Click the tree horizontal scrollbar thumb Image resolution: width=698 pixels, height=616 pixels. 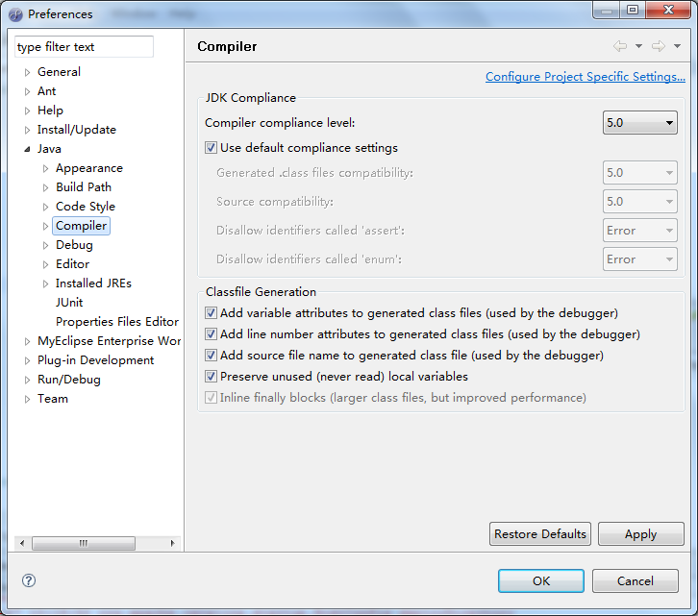tap(84, 543)
